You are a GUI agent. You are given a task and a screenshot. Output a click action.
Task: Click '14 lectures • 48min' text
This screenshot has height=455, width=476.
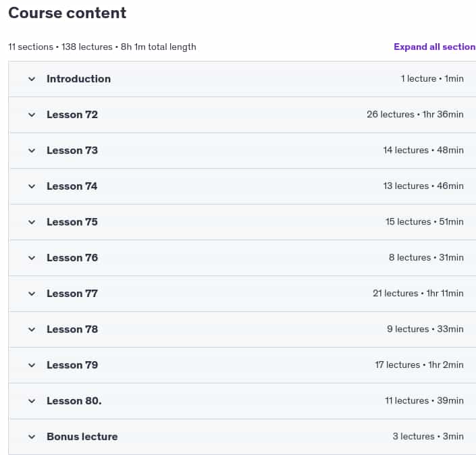(423, 151)
